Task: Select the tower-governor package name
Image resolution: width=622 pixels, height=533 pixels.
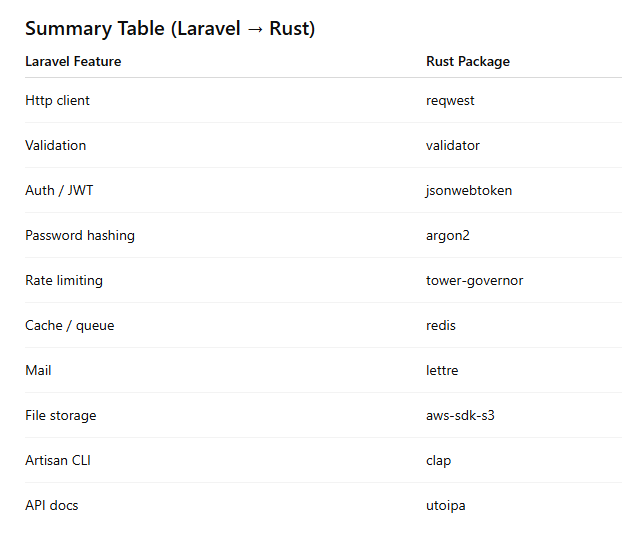Action: 474,280
